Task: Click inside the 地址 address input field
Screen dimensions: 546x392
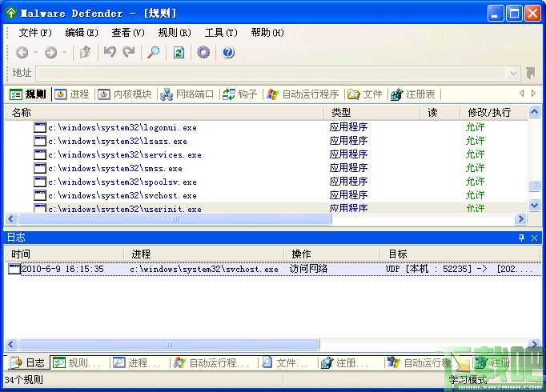Action: pos(271,74)
